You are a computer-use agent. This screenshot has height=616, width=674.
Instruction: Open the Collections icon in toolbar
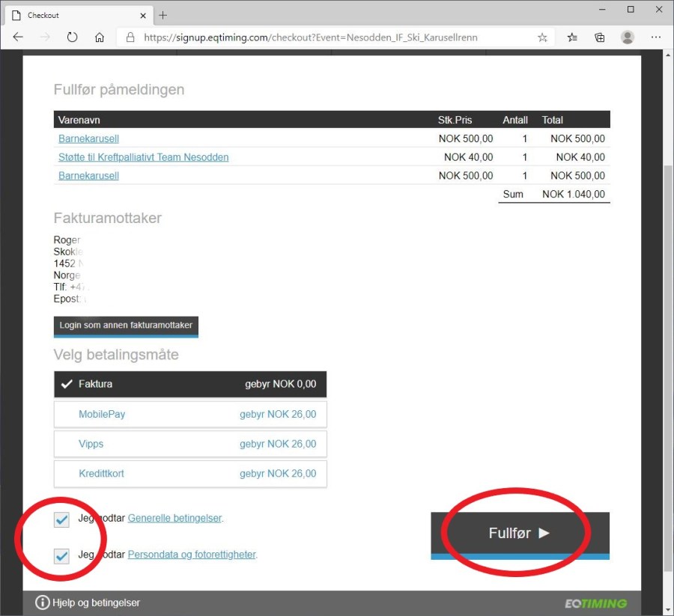[x=600, y=37]
